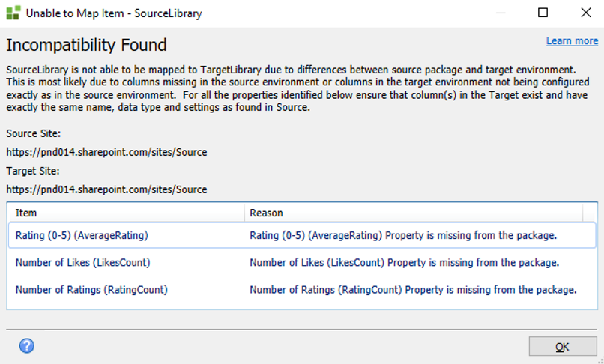Click the reason text for the AverageRating row

point(403,235)
